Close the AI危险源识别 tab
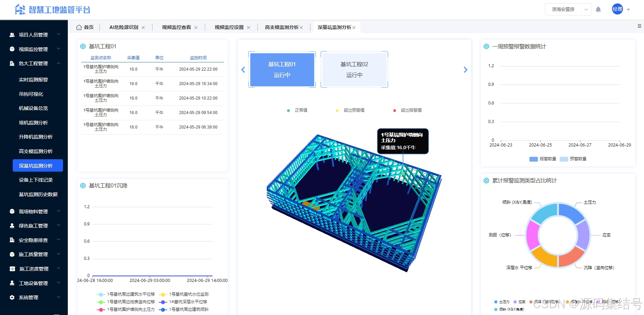Screen dimensions: 644x315 (143, 28)
